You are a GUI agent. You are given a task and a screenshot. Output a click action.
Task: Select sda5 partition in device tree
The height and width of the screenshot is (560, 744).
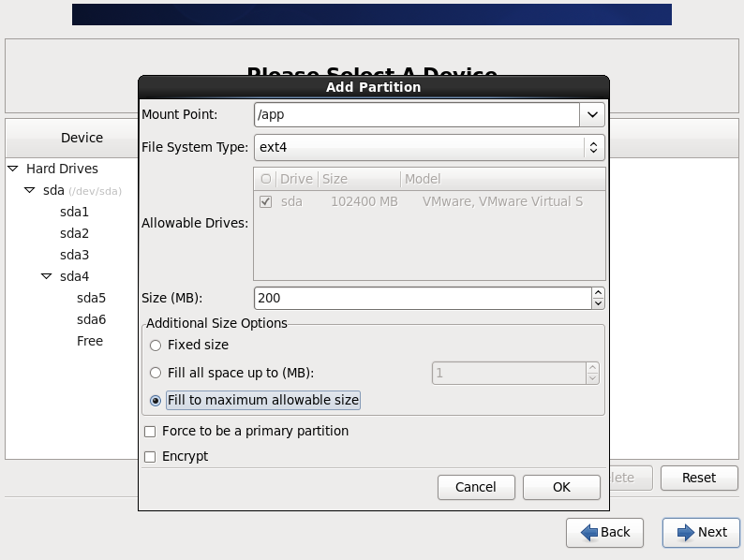click(91, 298)
